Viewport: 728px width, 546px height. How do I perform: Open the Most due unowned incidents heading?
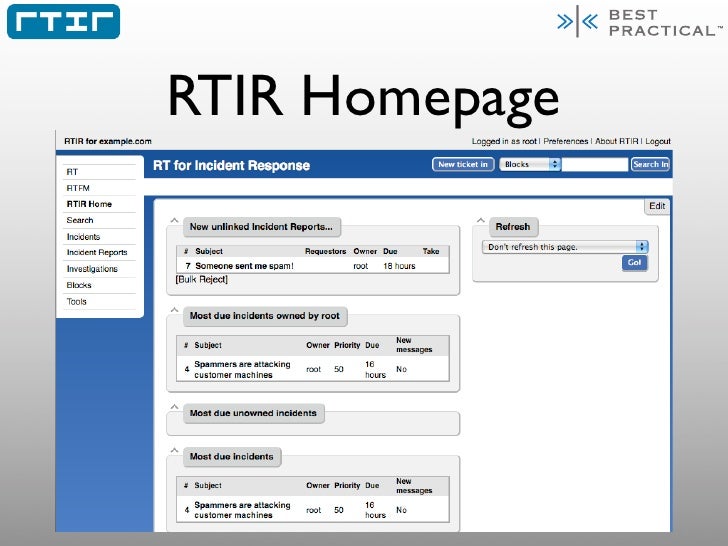click(x=253, y=413)
